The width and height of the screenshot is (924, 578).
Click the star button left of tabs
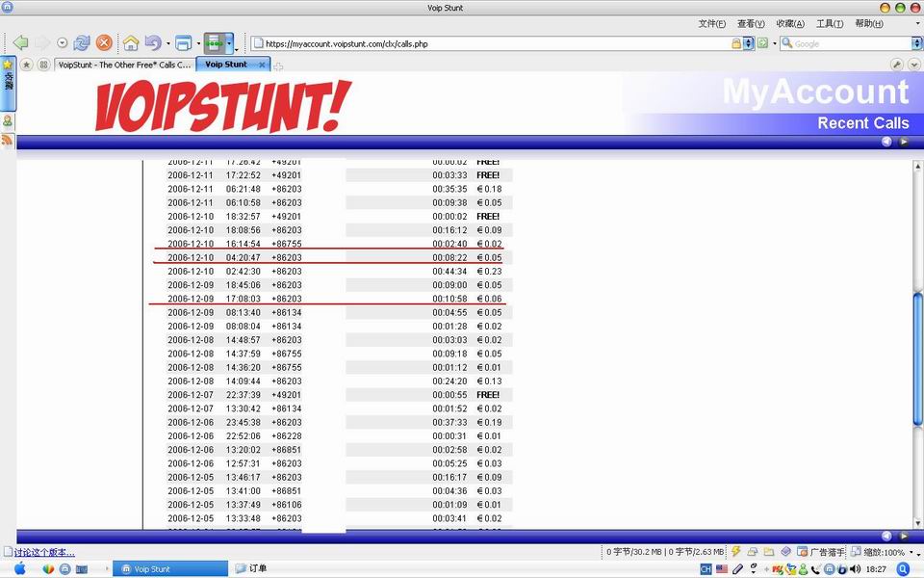[x=27, y=65]
